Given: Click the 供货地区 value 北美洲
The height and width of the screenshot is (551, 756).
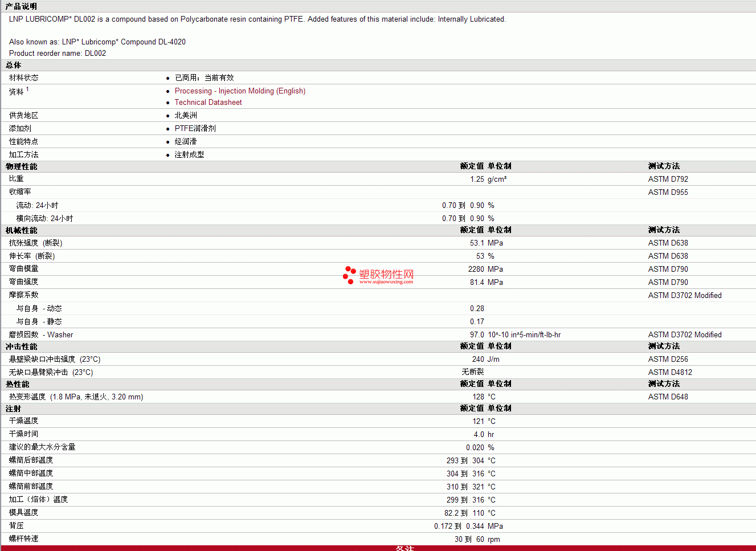Looking at the screenshot, I should coord(186,116).
